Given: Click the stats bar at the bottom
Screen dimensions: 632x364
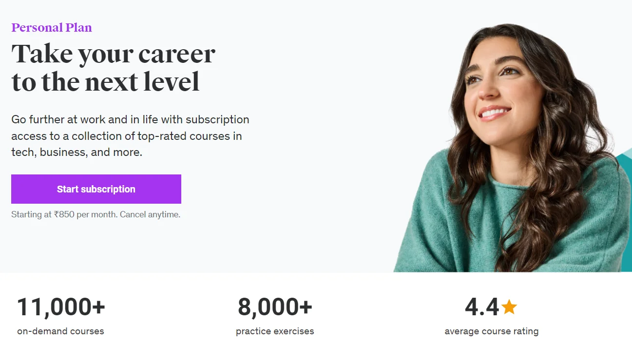Looking at the screenshot, I should pyautogui.click(x=316, y=317).
